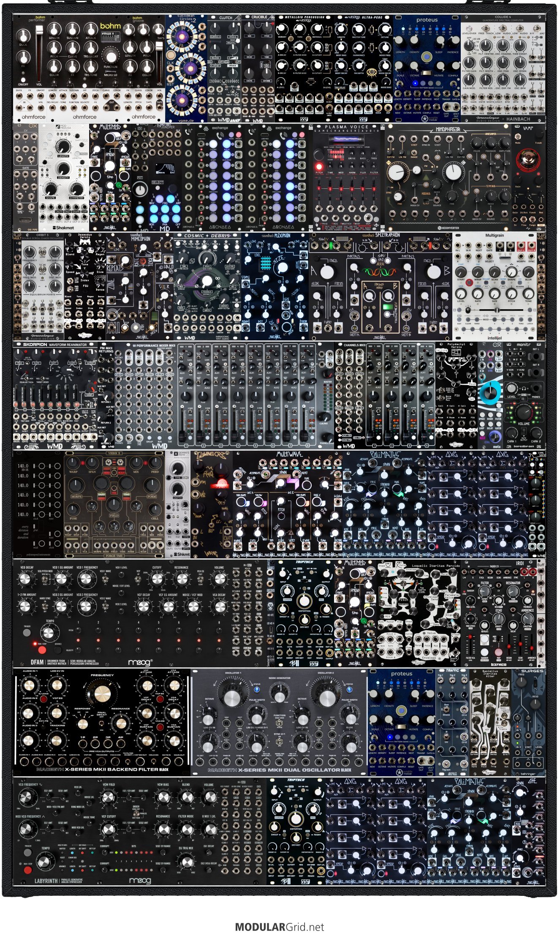
Task: Open the monitr output module
Action: 525,395
